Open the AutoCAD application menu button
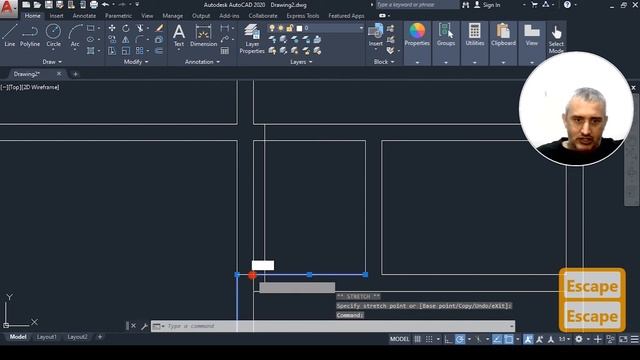This screenshot has width=640, height=360. (8, 8)
